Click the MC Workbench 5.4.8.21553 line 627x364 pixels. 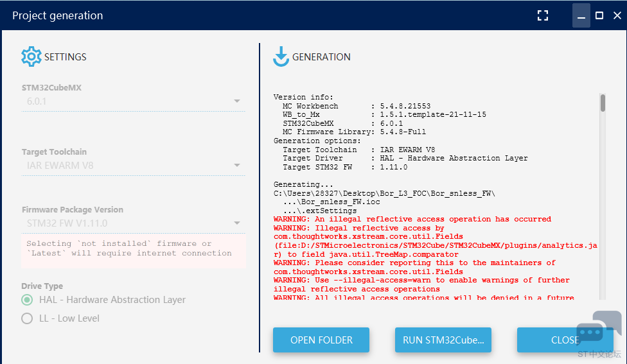(357, 106)
